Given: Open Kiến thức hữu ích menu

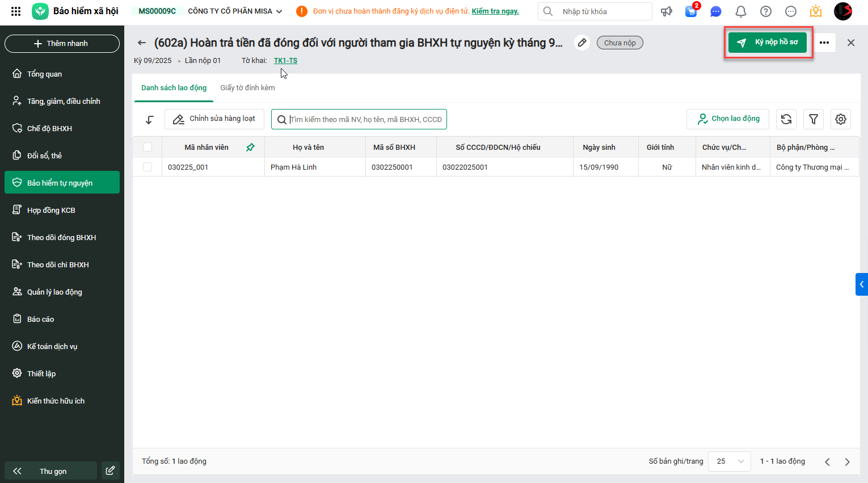Looking at the screenshot, I should click(x=62, y=401).
